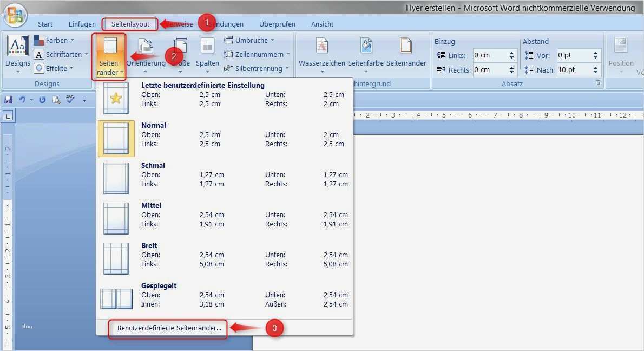
Task: Select the Gespiegelt margin preset
Action: click(225, 298)
